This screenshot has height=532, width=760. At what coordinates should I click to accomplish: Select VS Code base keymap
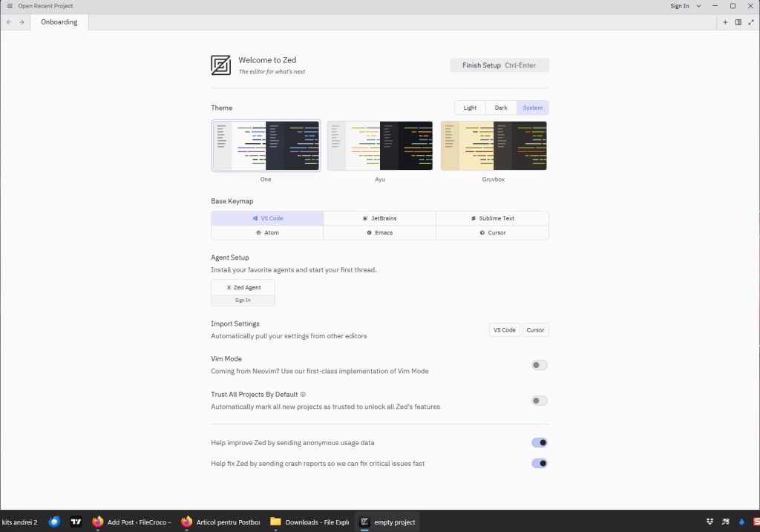coord(267,219)
